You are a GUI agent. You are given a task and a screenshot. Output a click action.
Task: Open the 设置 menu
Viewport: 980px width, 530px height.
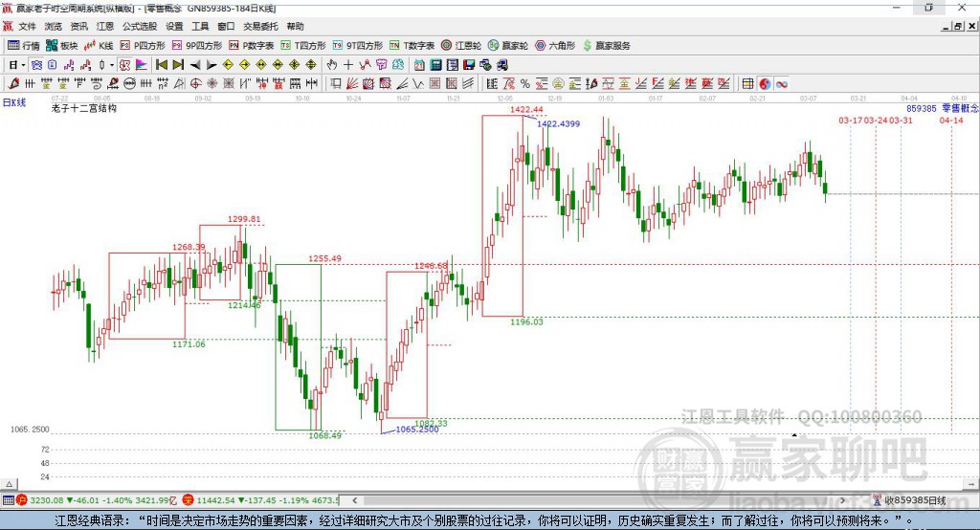pyautogui.click(x=174, y=26)
